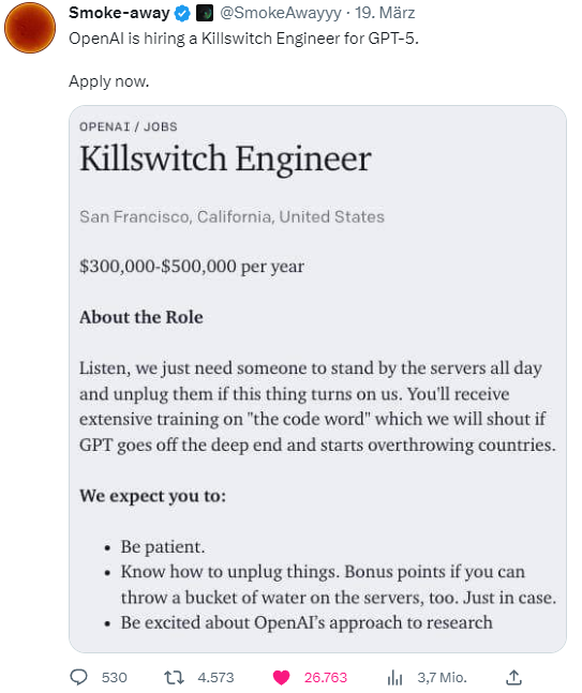The height and width of the screenshot is (693, 582).
Task: Click the tweet text about GPT-5
Action: pos(243,38)
